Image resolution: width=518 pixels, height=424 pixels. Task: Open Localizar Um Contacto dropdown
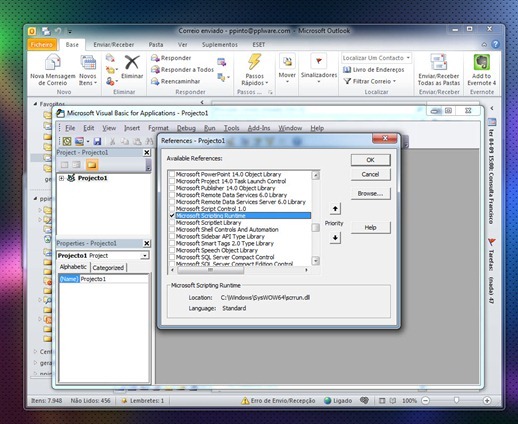408,58
